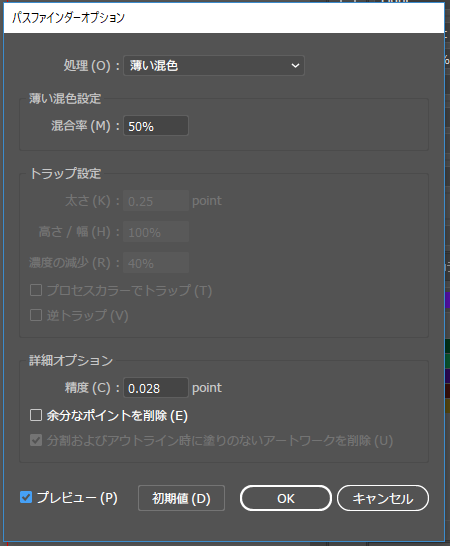Toggle the 分割およびアウトライン時に塗りのないアートワークを削除 checkbox
The image size is (450, 546).
[36, 440]
